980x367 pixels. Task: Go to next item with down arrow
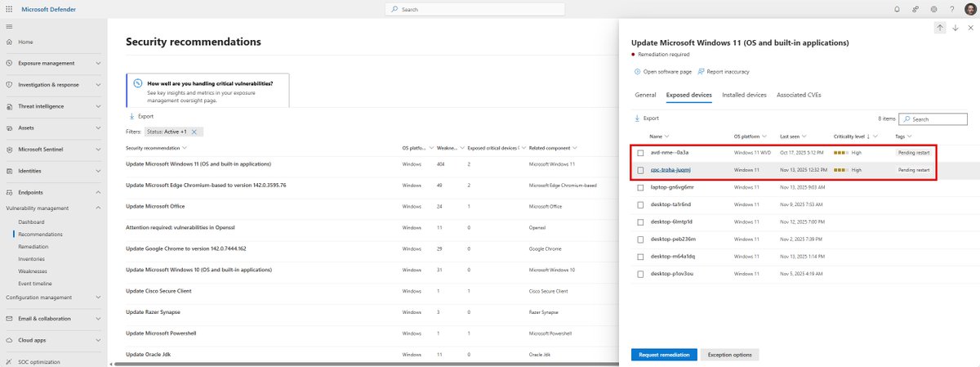pos(955,28)
